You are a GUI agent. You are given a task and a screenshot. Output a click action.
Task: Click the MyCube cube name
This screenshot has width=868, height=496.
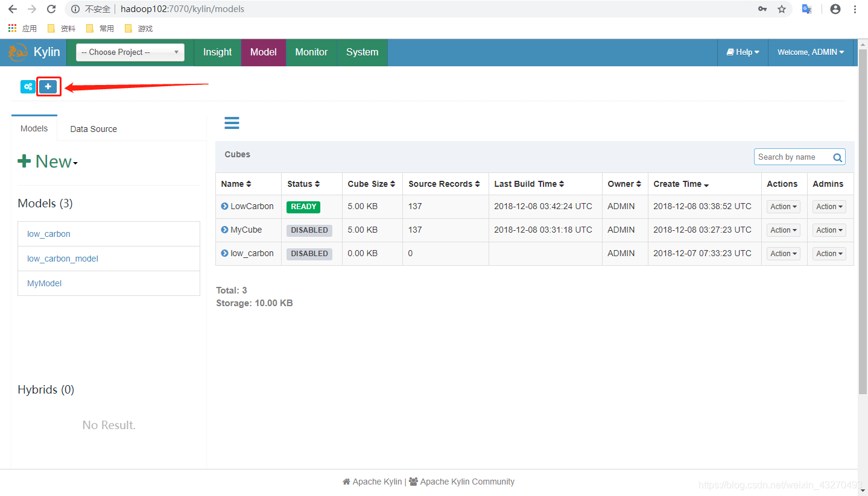tap(246, 230)
